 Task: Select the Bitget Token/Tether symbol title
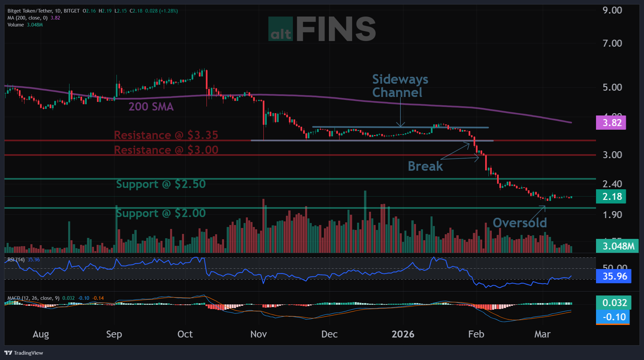point(43,11)
